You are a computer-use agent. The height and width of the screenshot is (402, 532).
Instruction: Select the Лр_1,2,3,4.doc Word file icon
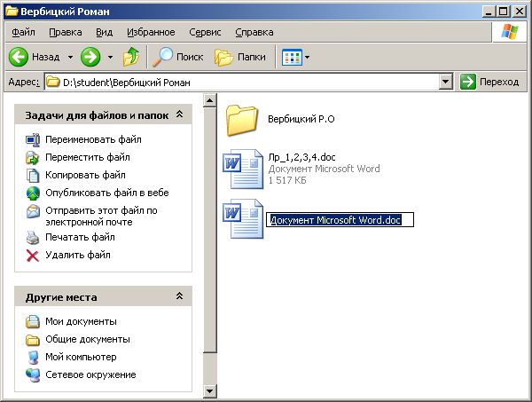tap(243, 169)
